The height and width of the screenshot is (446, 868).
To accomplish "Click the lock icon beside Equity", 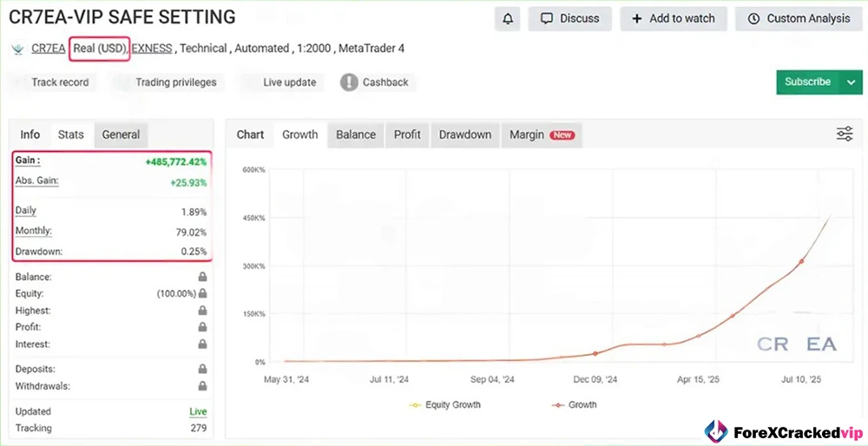I will click(x=202, y=293).
